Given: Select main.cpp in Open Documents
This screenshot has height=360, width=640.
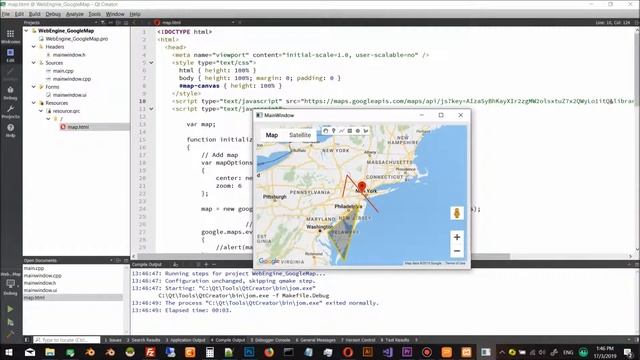Looking at the screenshot, I should (34, 268).
